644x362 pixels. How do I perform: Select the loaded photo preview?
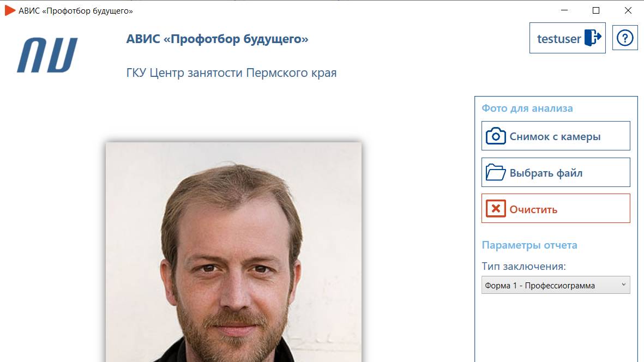point(233,252)
